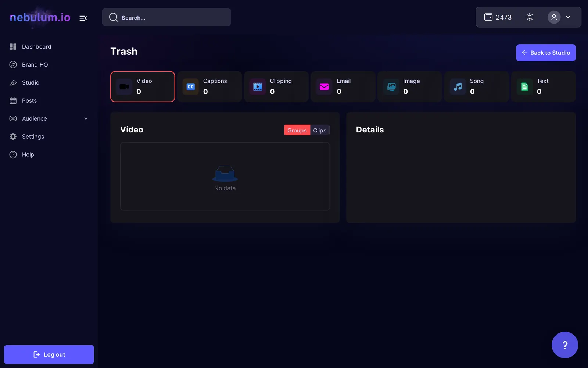Switch to Groups view toggle
Viewport: 588px width, 368px height.
pos(297,130)
